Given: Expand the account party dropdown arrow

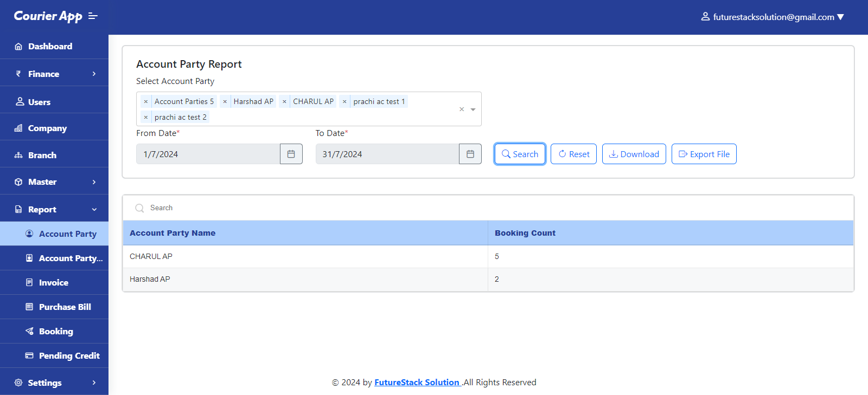Looking at the screenshot, I should [473, 109].
